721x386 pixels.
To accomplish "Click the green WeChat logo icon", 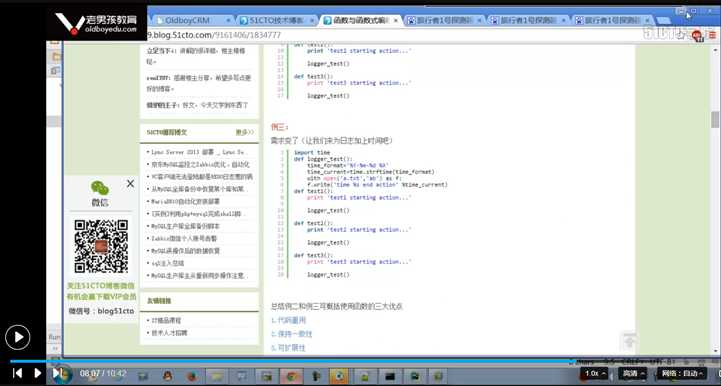I will (x=100, y=188).
